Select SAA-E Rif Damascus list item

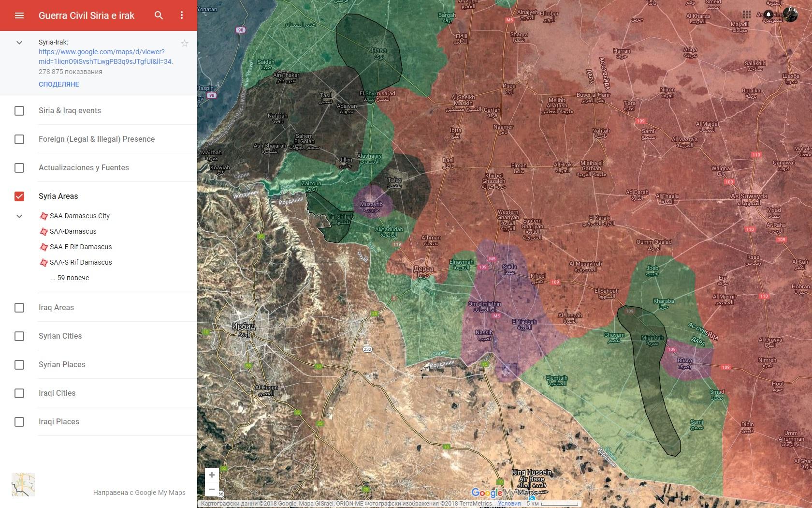pyautogui.click(x=81, y=247)
